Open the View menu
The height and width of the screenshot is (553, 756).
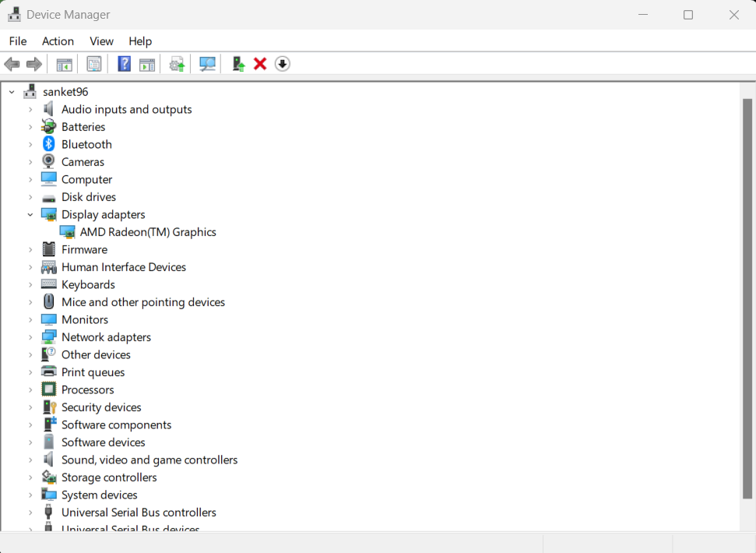tap(101, 41)
